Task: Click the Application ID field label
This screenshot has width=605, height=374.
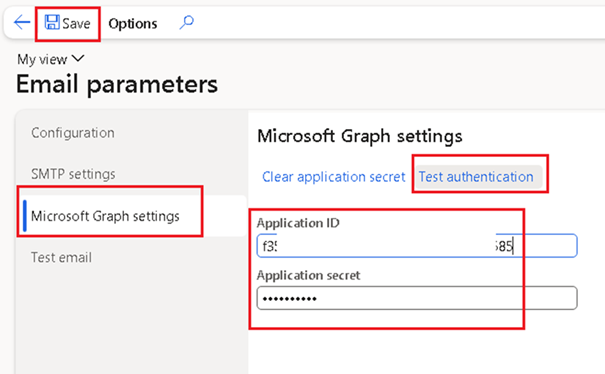Action: point(298,223)
